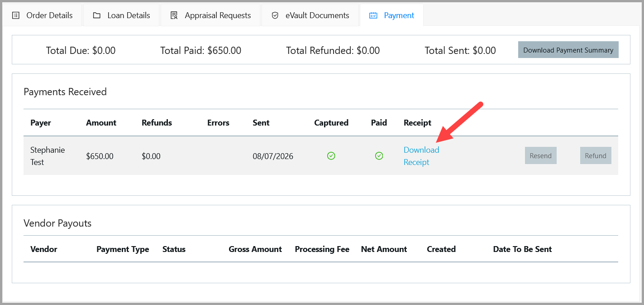The width and height of the screenshot is (644, 305).
Task: Click the Created column header
Action: [x=441, y=249]
